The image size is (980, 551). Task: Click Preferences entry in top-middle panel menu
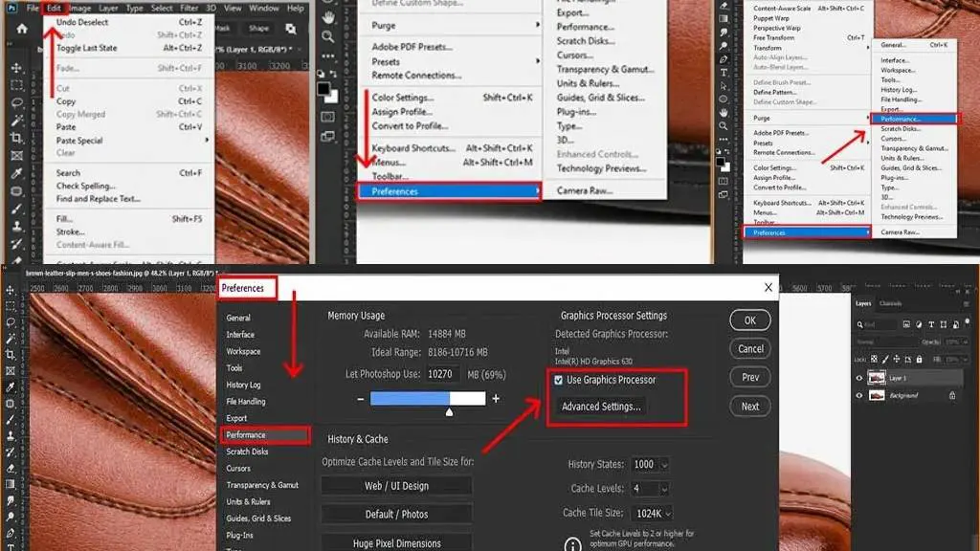[449, 191]
